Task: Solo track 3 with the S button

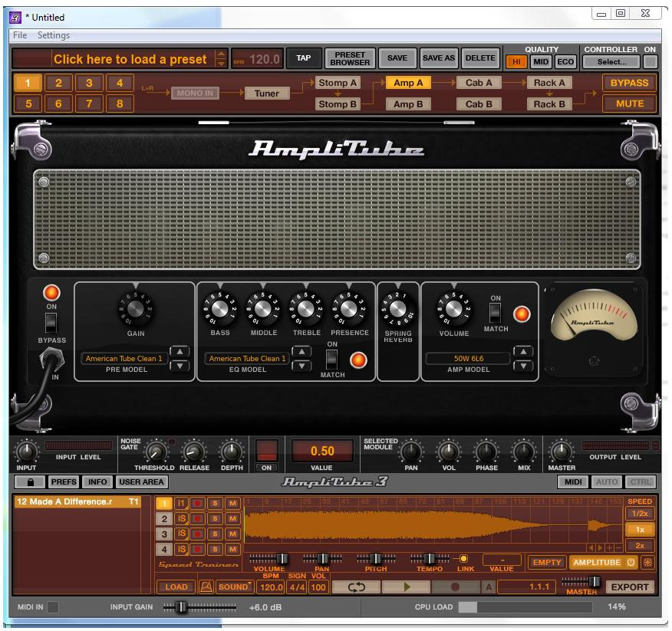Action: [x=215, y=534]
